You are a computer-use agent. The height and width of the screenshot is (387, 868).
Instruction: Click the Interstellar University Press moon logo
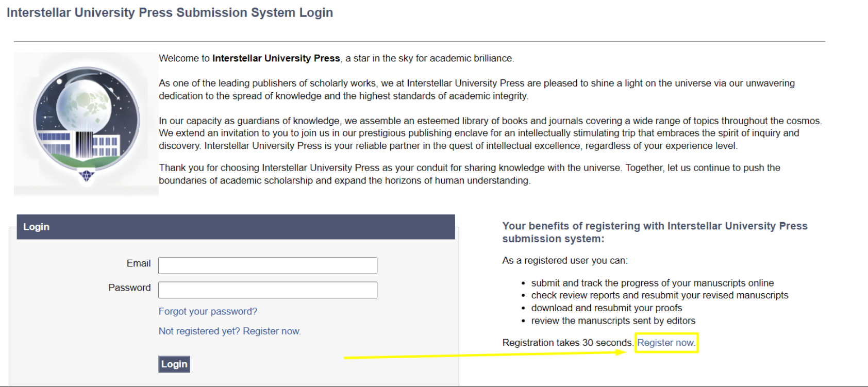tap(87, 124)
